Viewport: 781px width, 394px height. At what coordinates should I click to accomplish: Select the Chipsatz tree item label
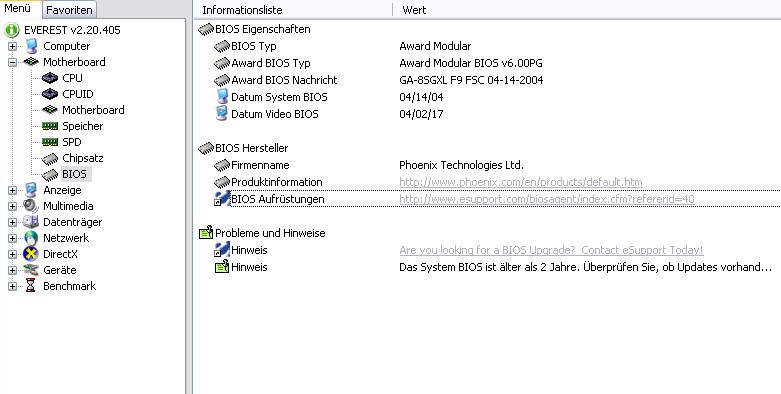click(82, 158)
